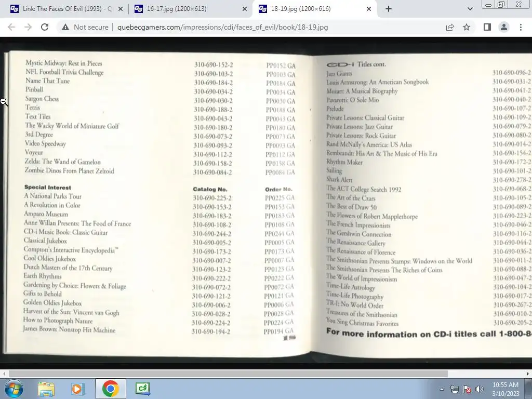Click 'Jazz Giants' on the right page

(339, 73)
